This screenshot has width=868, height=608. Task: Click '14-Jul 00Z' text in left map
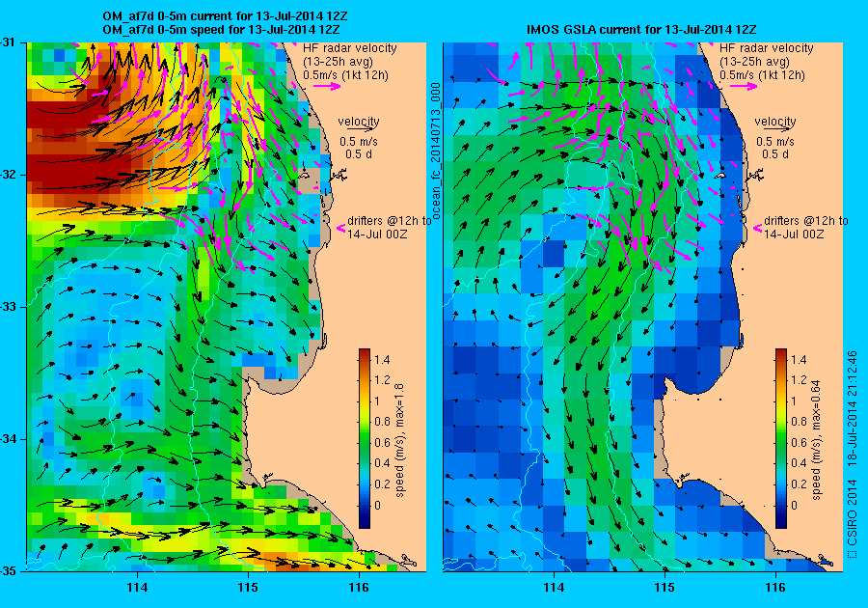pos(377,235)
